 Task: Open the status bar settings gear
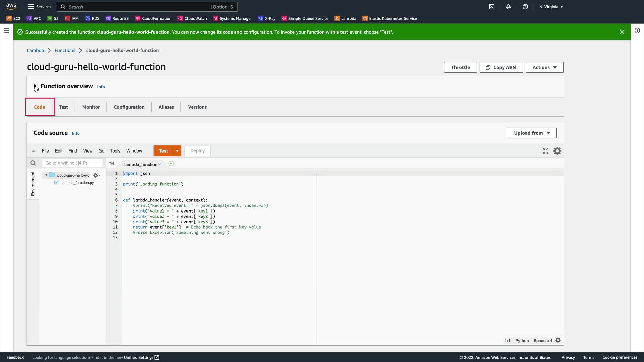558,340
